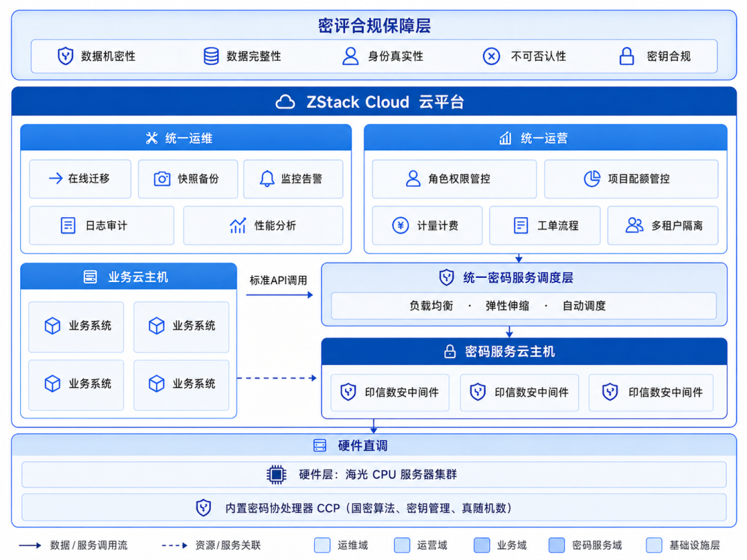Select the 快照备份 label text
Screen dimensions: 747x560
tap(199, 178)
